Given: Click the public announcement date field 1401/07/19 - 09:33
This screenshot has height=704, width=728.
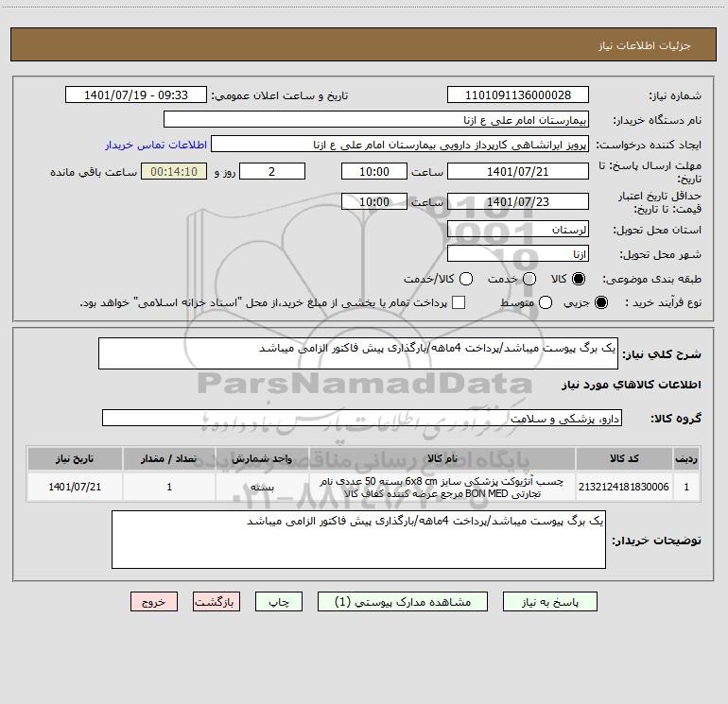Looking at the screenshot, I should [136, 95].
